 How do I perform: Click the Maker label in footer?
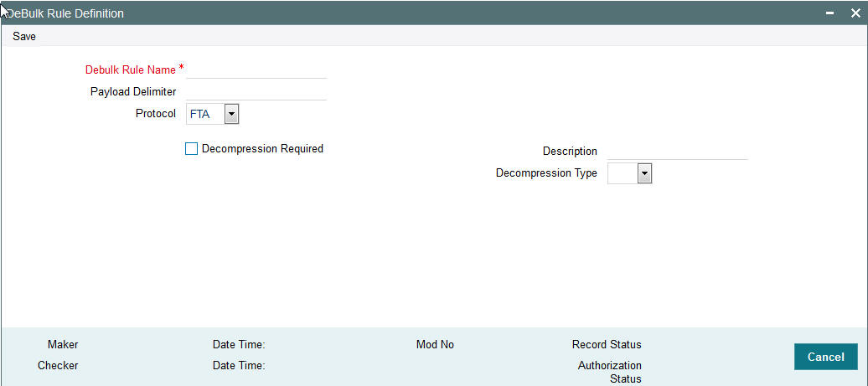coord(63,344)
